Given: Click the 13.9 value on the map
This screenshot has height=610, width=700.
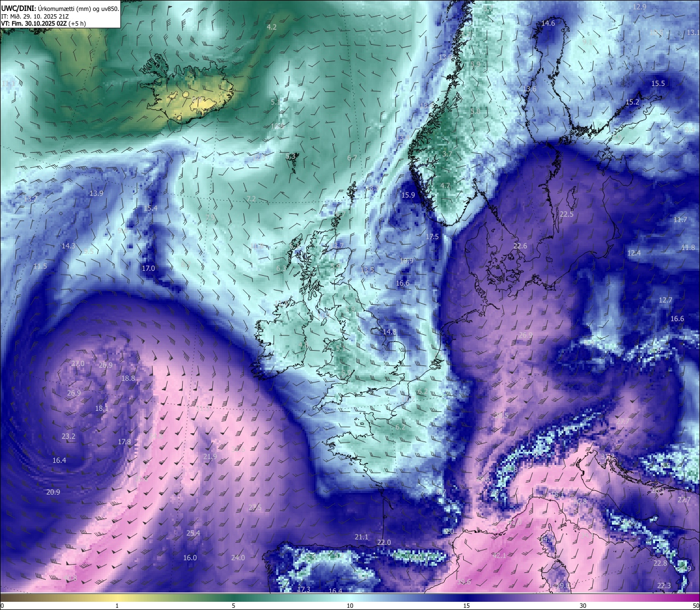Looking at the screenshot, I should click(96, 193).
